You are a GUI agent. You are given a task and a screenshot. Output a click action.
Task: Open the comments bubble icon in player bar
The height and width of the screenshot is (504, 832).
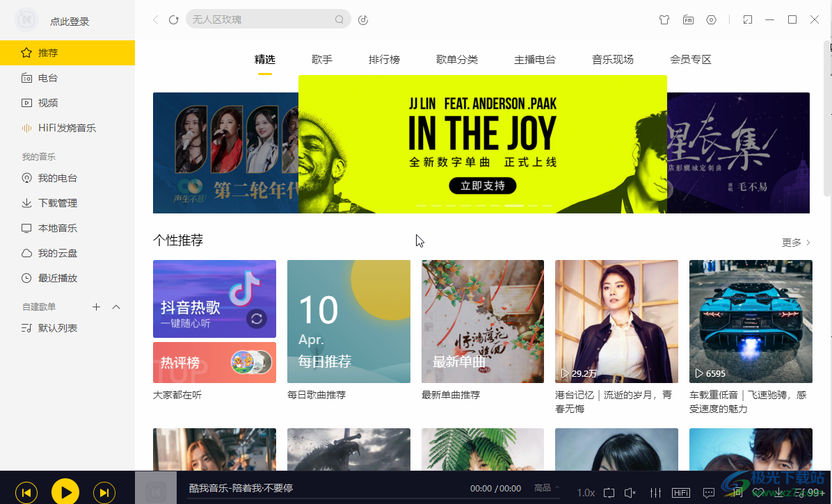tap(709, 492)
